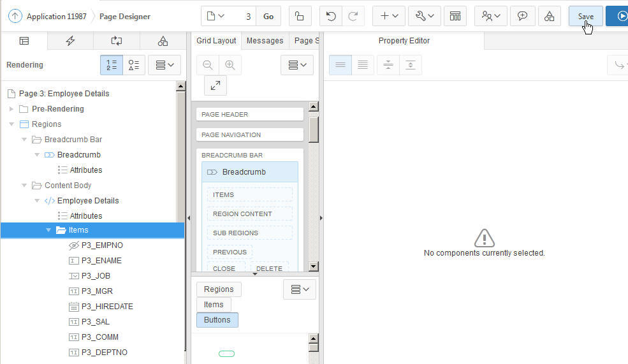Save the page

585,16
